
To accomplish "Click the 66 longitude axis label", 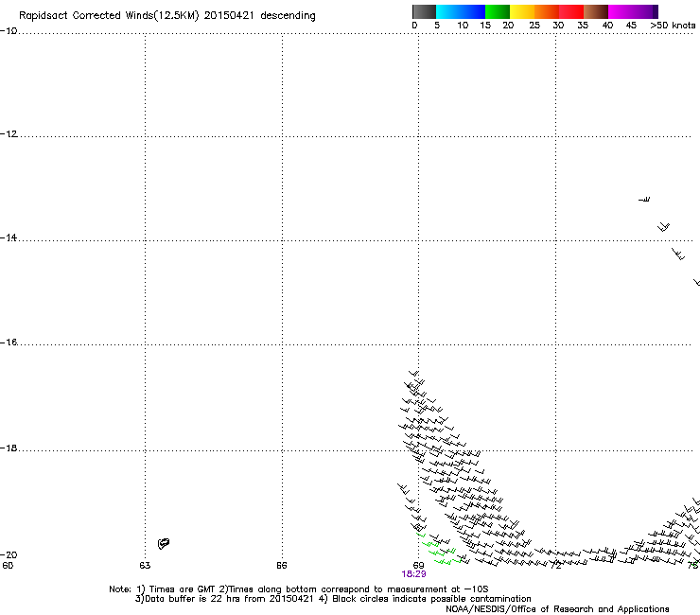I will pos(282,566).
